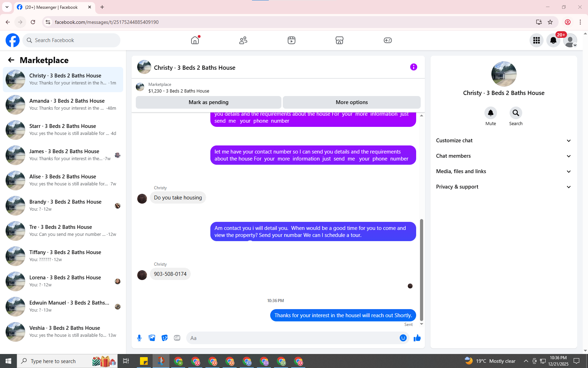Click More options button
Image resolution: width=588 pixels, height=368 pixels.
point(352,102)
